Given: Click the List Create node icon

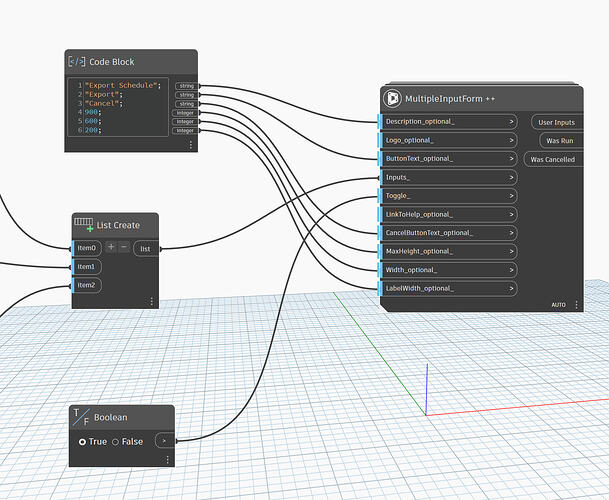Looking at the screenshot, I should 83,225.
